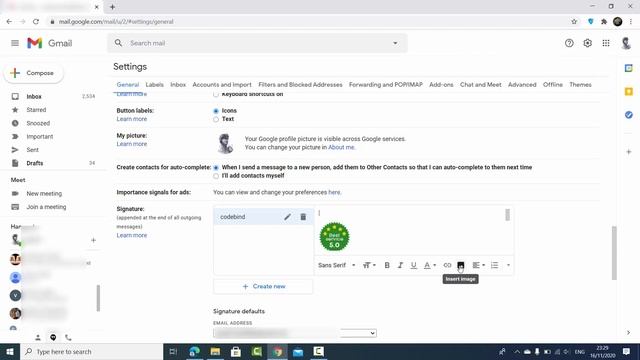Viewport: 640px width, 360px height.
Task: Open the Accounts and Import tab
Action: tap(222, 84)
